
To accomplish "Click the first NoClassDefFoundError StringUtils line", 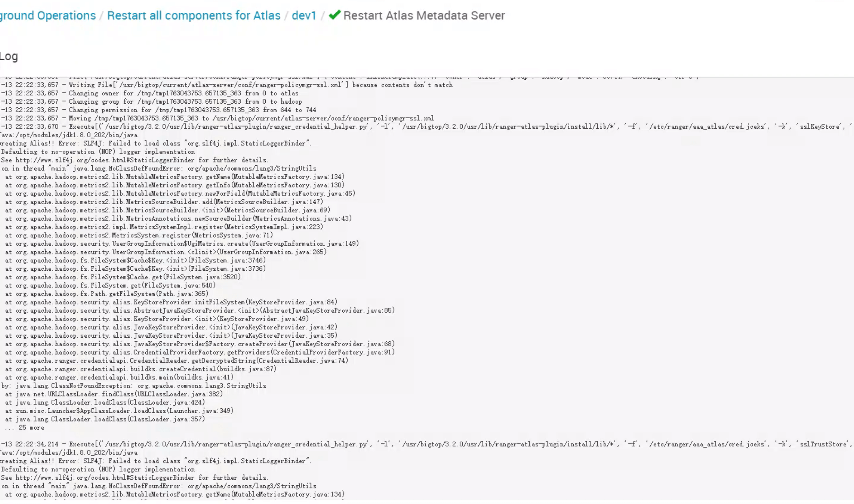I will (158, 168).
